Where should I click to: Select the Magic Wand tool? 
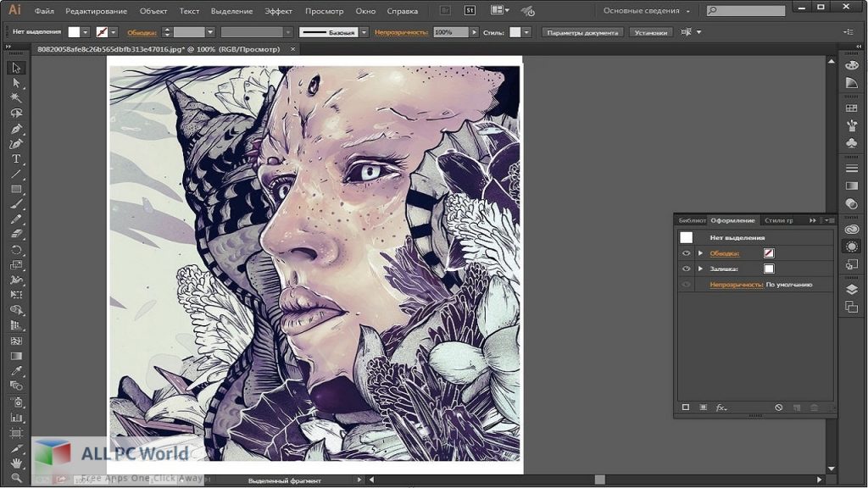coord(15,98)
